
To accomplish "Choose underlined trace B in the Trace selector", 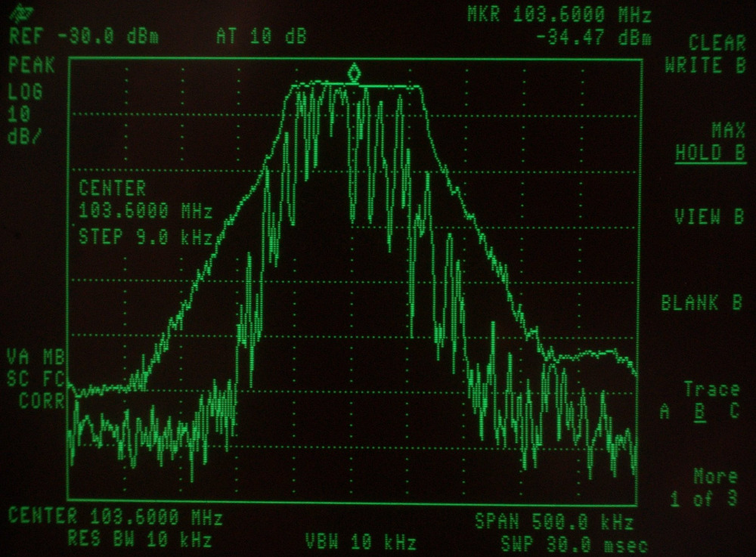I will pos(700,412).
